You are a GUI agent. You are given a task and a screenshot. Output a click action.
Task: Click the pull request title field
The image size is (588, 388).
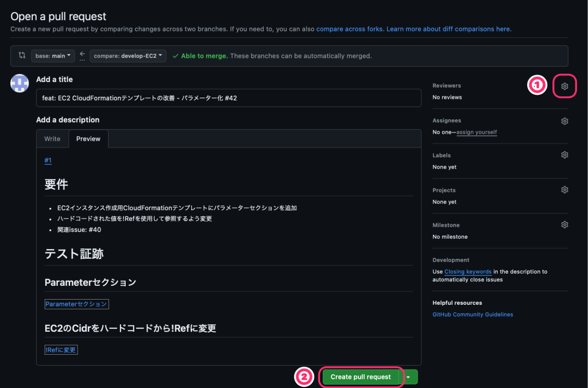coord(229,98)
